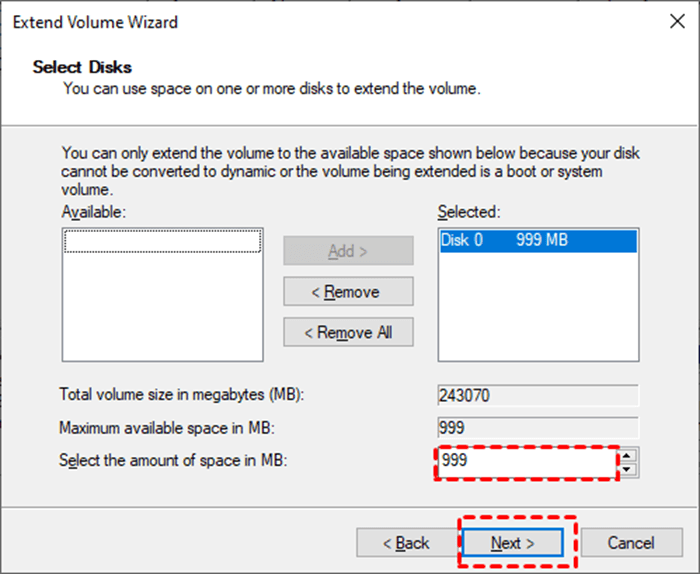Click the < Remove All button
This screenshot has height=574, width=700.
(x=348, y=332)
